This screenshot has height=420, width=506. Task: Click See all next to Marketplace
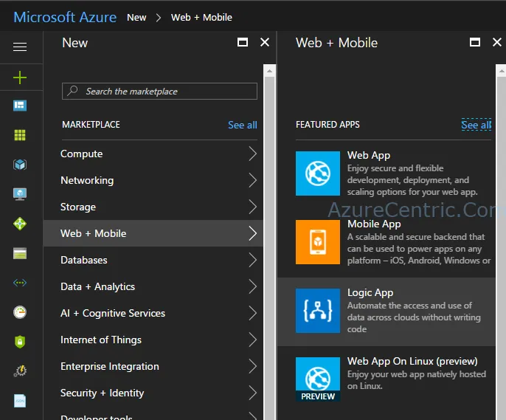(243, 125)
